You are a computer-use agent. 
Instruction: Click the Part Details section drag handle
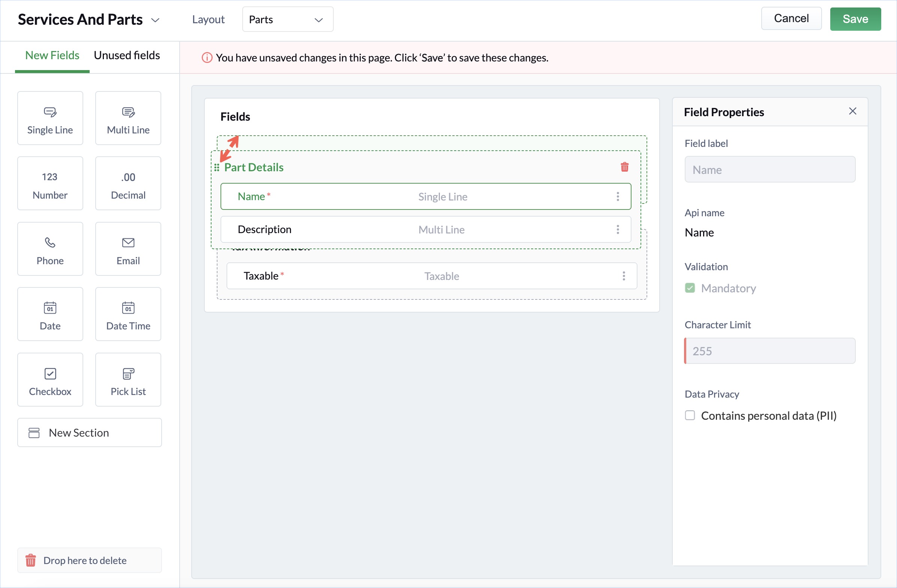(217, 168)
